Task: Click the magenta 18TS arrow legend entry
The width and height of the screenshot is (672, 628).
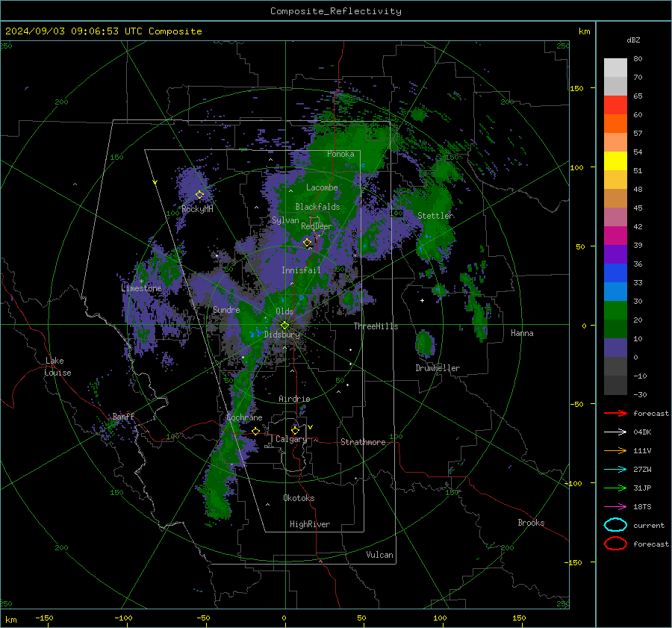Action: click(x=615, y=507)
